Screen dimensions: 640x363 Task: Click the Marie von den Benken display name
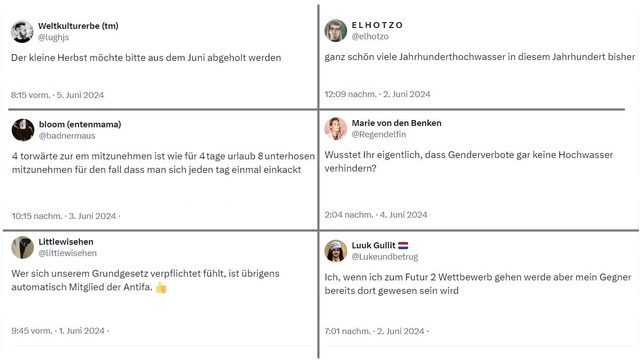tap(396, 123)
